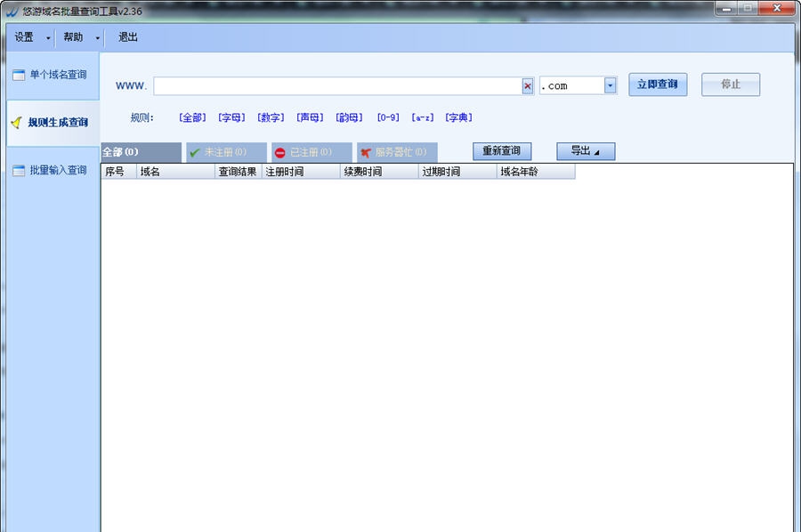The height and width of the screenshot is (532, 801).
Task: Sort by the 续费时间 column header
Action: tap(379, 172)
